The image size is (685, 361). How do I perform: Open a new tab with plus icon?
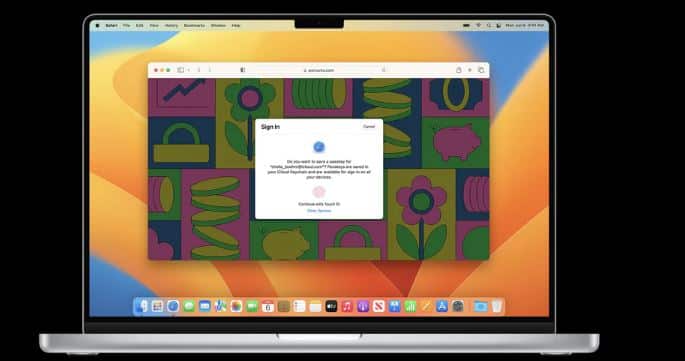(470, 70)
